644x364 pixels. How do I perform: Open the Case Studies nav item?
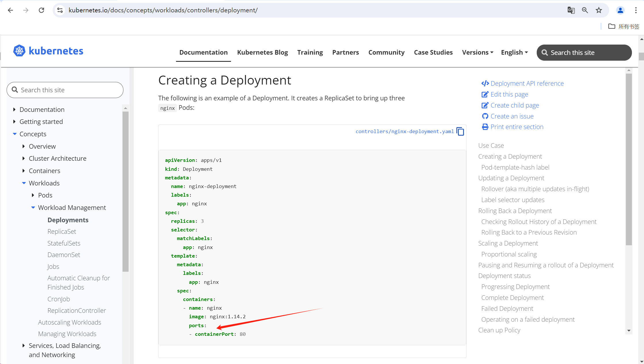(x=433, y=52)
